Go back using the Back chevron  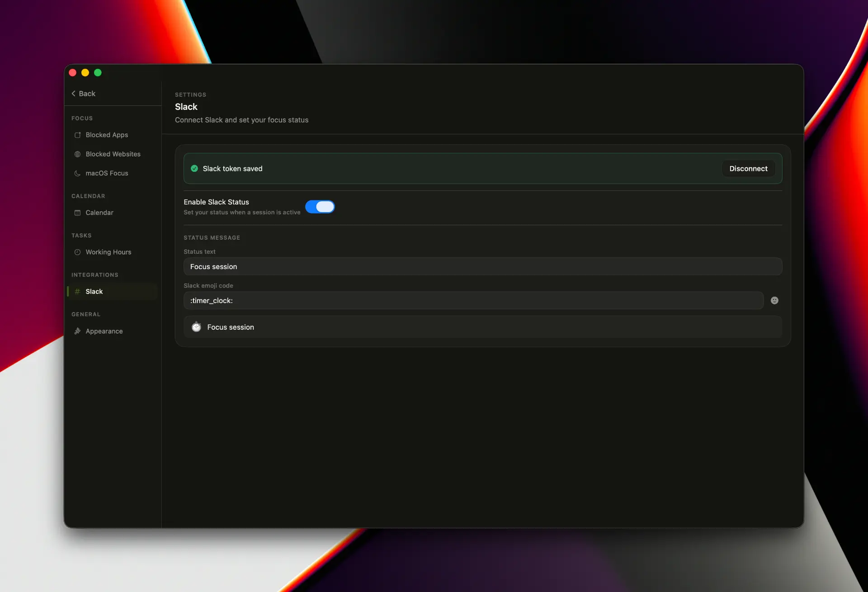pyautogui.click(x=73, y=94)
